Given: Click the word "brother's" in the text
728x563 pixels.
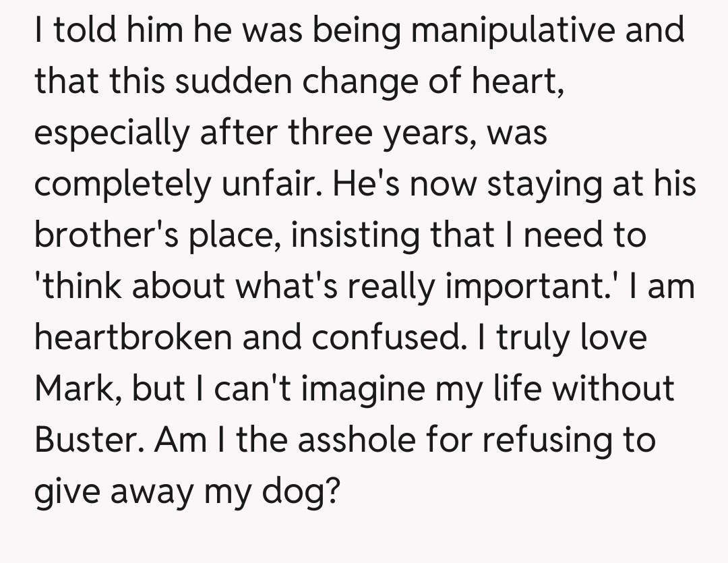Looking at the screenshot, I should pos(100,236).
